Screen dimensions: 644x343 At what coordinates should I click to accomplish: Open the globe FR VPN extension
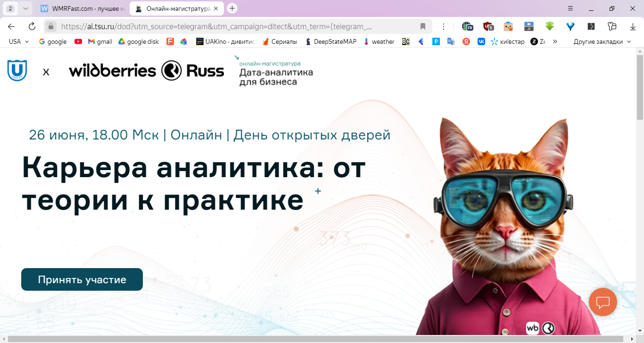(467, 26)
